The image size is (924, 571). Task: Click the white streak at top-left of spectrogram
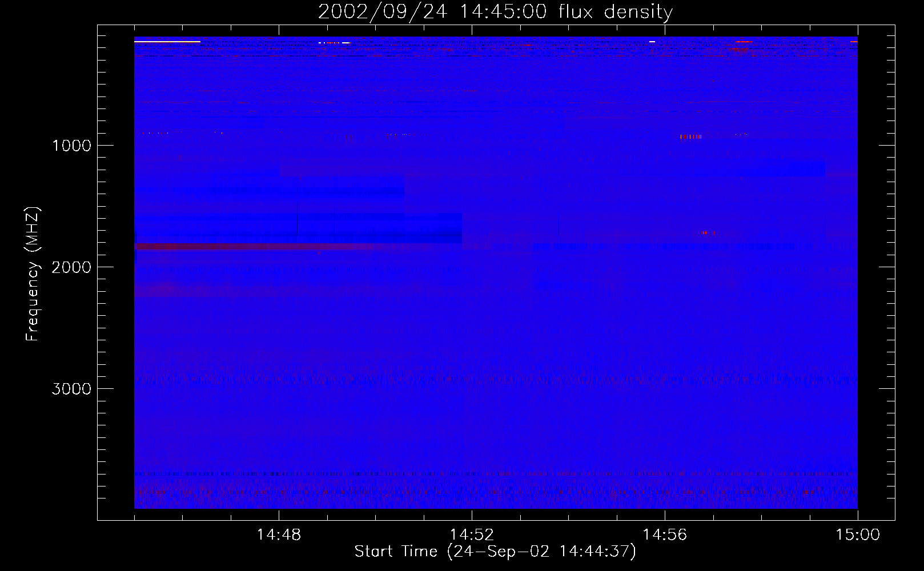tap(167, 41)
